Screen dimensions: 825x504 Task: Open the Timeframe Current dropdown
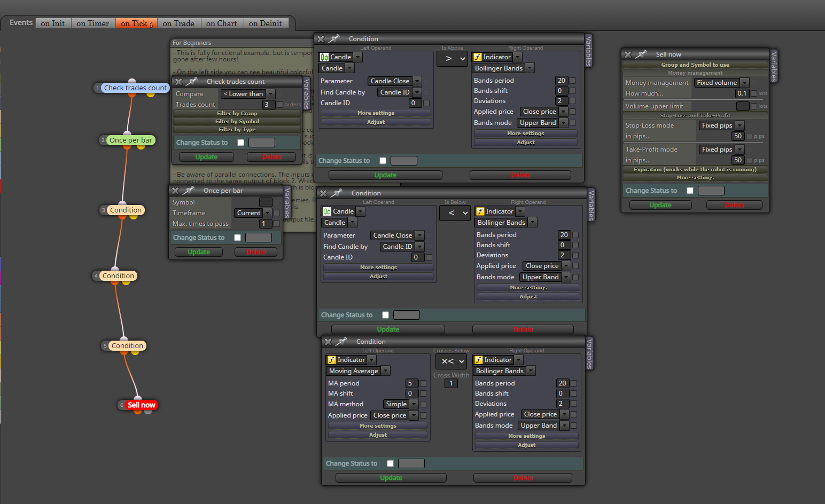(x=253, y=213)
